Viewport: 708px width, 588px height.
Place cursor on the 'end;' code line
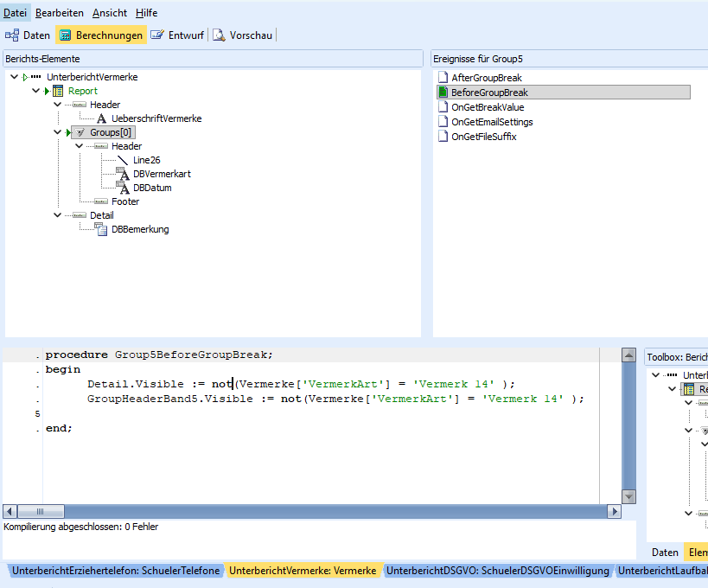(59, 428)
